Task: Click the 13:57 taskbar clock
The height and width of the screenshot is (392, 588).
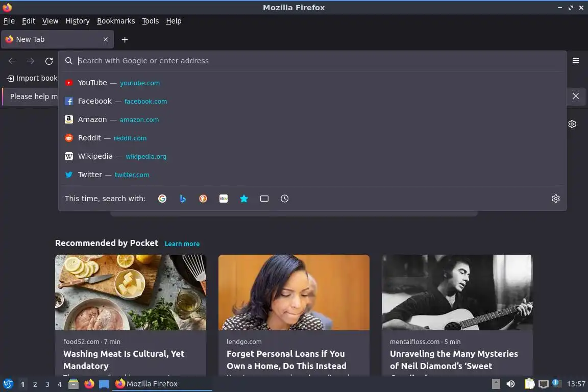Action: [x=576, y=384]
